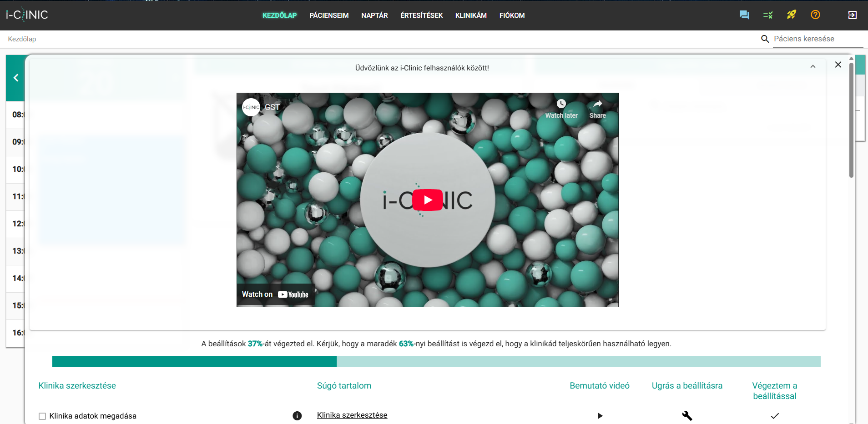The width and height of the screenshot is (868, 424).
Task: Click the info icon beside Klinika adatok megadása
Action: tap(297, 416)
